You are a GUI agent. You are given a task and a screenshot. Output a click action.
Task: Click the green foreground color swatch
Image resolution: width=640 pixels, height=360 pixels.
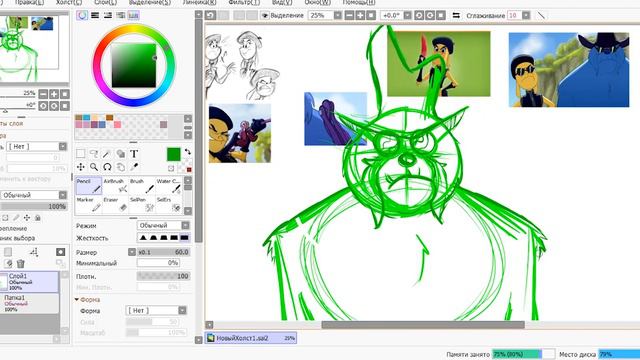point(173,154)
